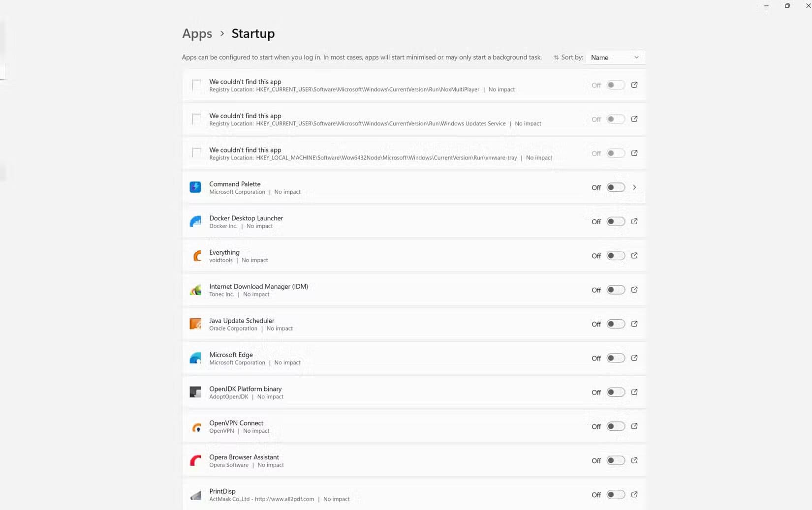Switch on Java Update Scheduler startup
812x510 pixels.
click(615, 324)
